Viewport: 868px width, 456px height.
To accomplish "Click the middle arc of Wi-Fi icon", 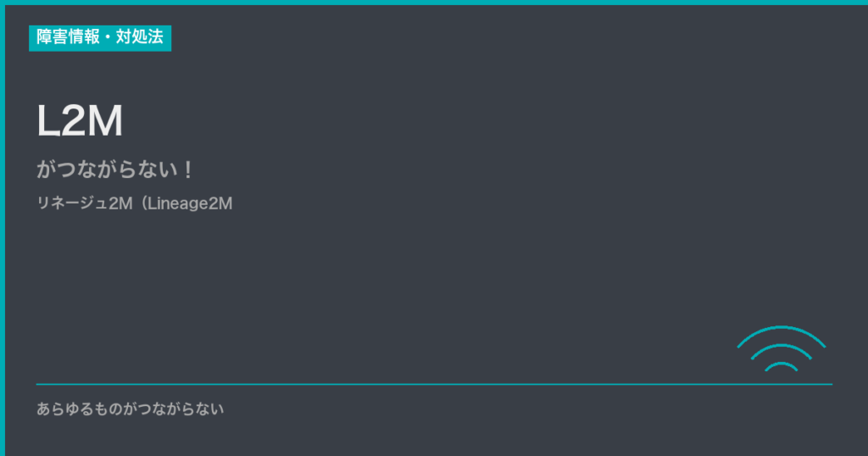I will coord(781,346).
